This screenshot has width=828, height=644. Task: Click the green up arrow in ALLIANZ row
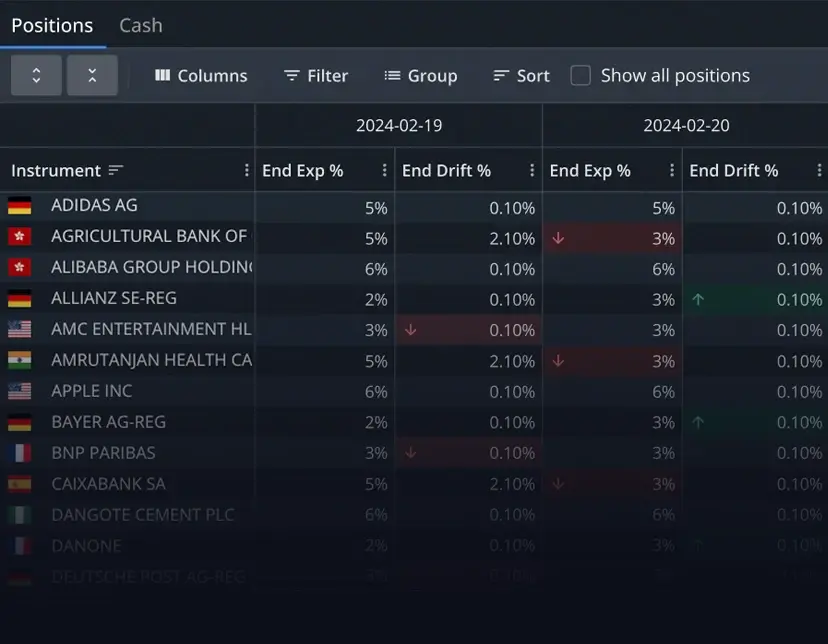click(x=698, y=299)
